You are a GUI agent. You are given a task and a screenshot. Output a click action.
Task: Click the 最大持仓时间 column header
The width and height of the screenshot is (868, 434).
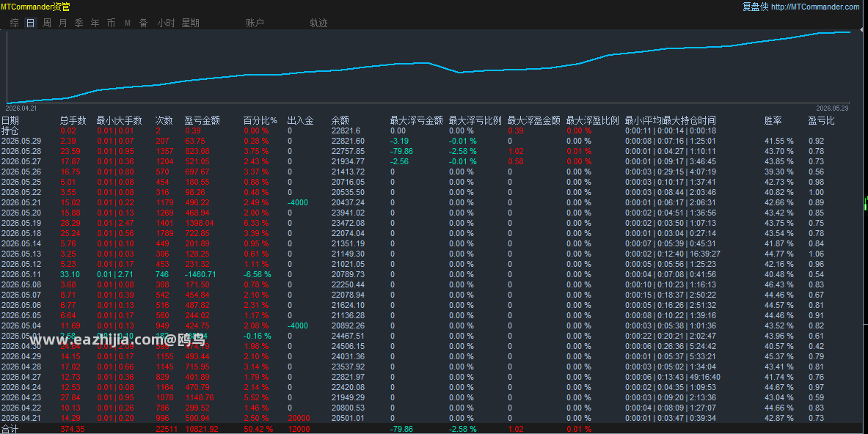tap(689, 120)
